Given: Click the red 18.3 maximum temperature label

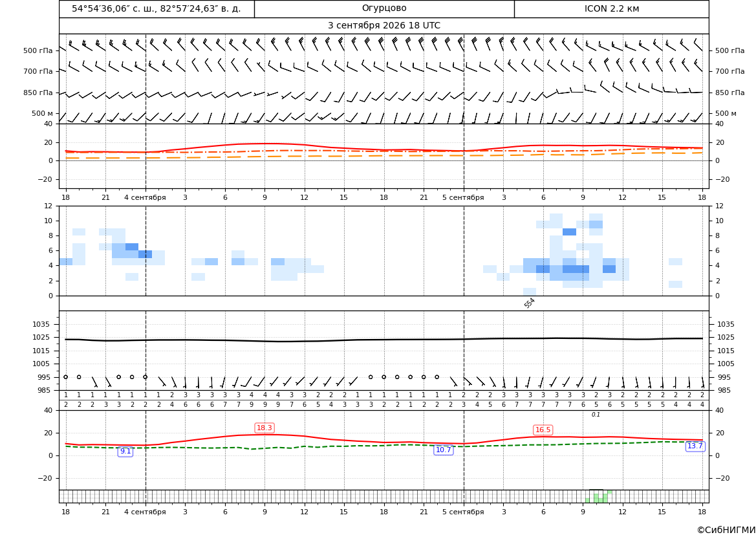Looking at the screenshot, I should 265,428.
